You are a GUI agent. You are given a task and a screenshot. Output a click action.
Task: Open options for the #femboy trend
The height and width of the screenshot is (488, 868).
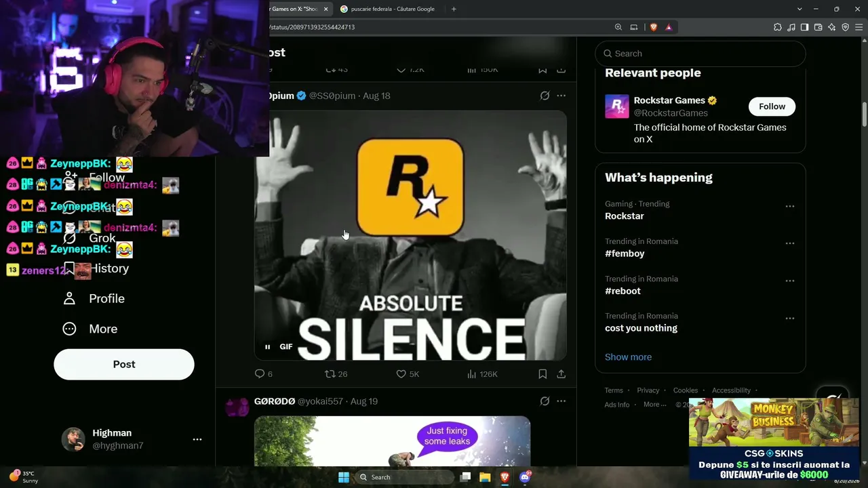[789, 243]
